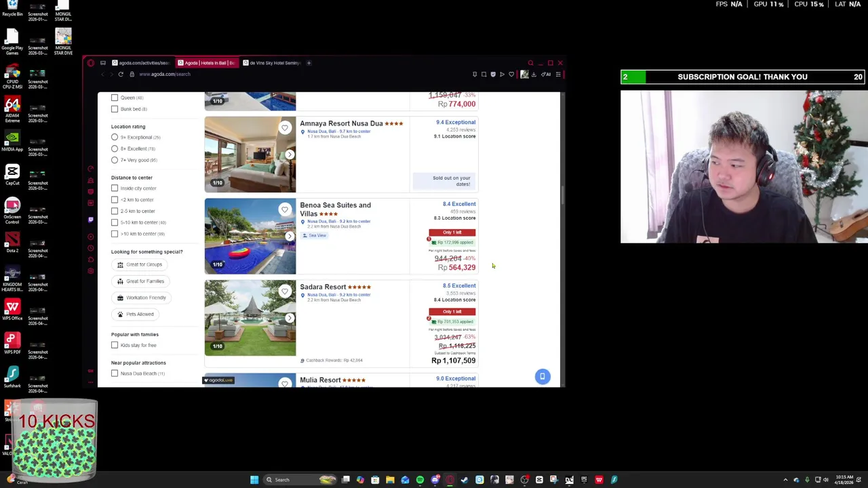The width and height of the screenshot is (868, 488).
Task: Open Sadara Resort listing title
Action: click(x=323, y=287)
